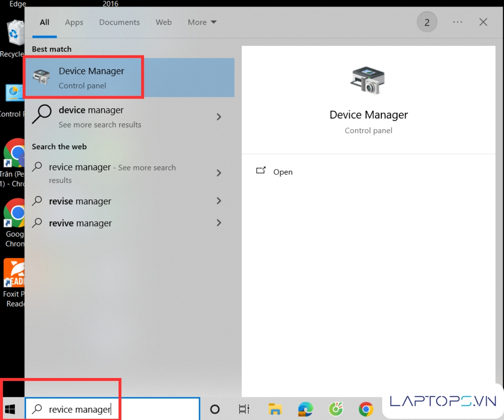Launch Microsoft Edge from taskbar
The image size is (504, 420).
point(305,409)
